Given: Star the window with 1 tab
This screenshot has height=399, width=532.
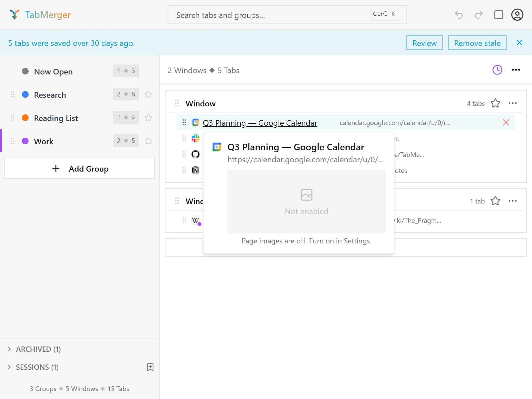Looking at the screenshot, I should tap(495, 201).
